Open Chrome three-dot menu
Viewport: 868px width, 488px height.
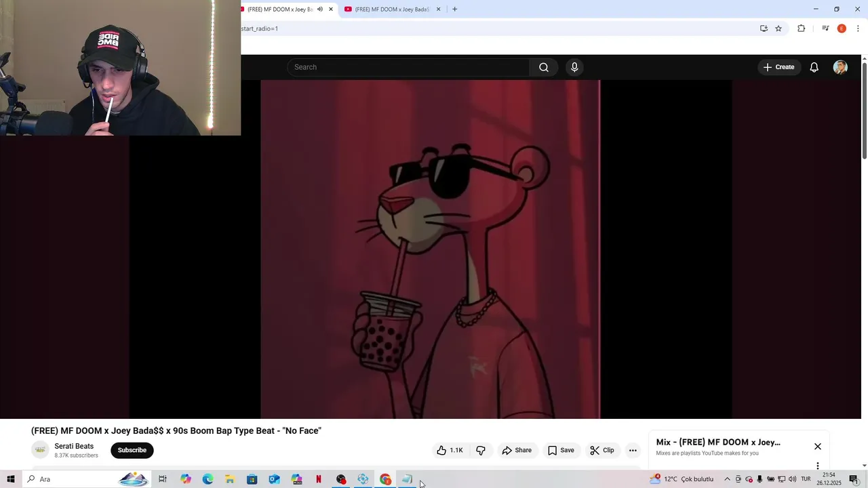(x=858, y=28)
